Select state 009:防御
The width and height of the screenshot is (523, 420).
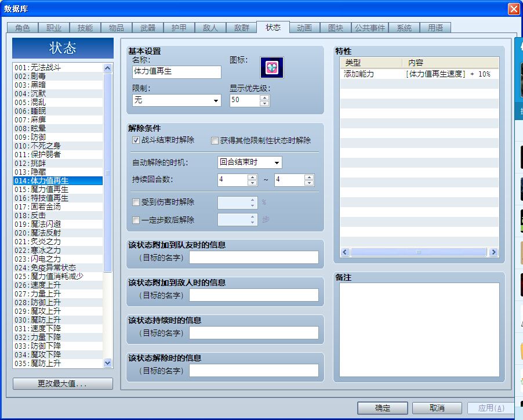58,137
